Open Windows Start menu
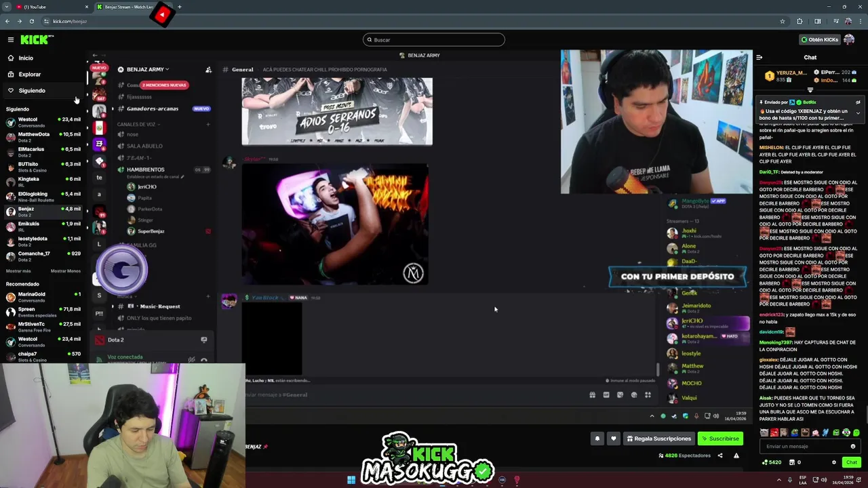 [351, 480]
